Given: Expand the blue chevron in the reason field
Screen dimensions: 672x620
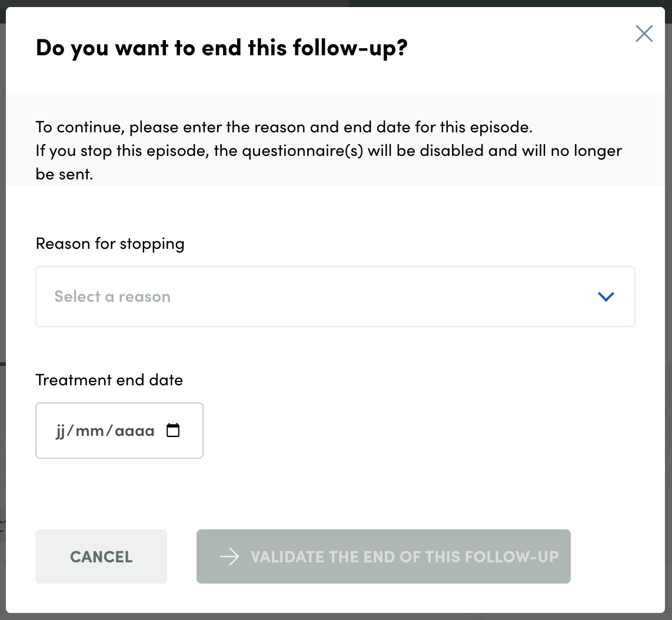Looking at the screenshot, I should coord(606,296).
